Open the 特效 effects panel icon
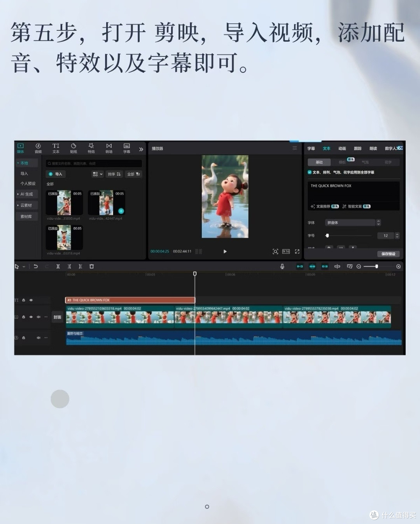The height and width of the screenshot is (524, 420). pos(91,148)
